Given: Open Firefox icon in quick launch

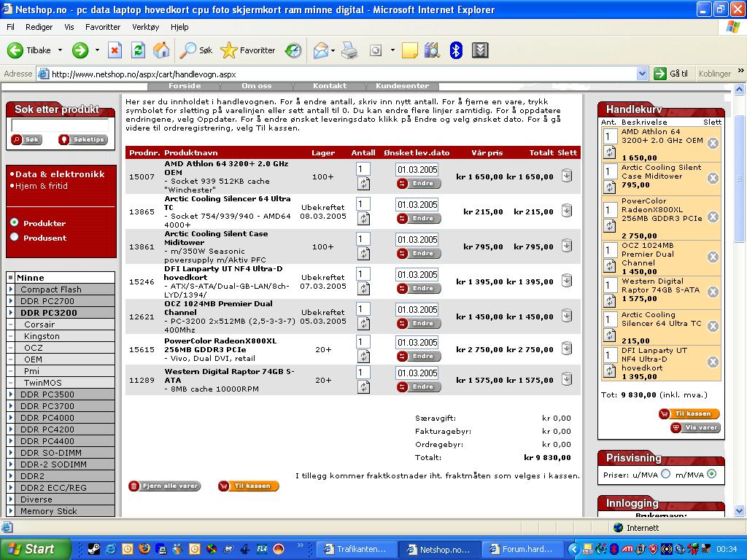Looking at the screenshot, I should click(x=144, y=549).
